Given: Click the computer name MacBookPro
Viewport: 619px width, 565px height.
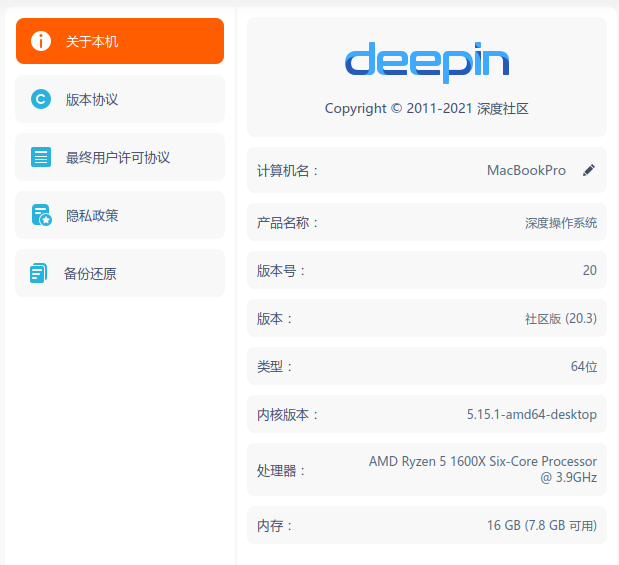Looking at the screenshot, I should pyautogui.click(x=526, y=170).
